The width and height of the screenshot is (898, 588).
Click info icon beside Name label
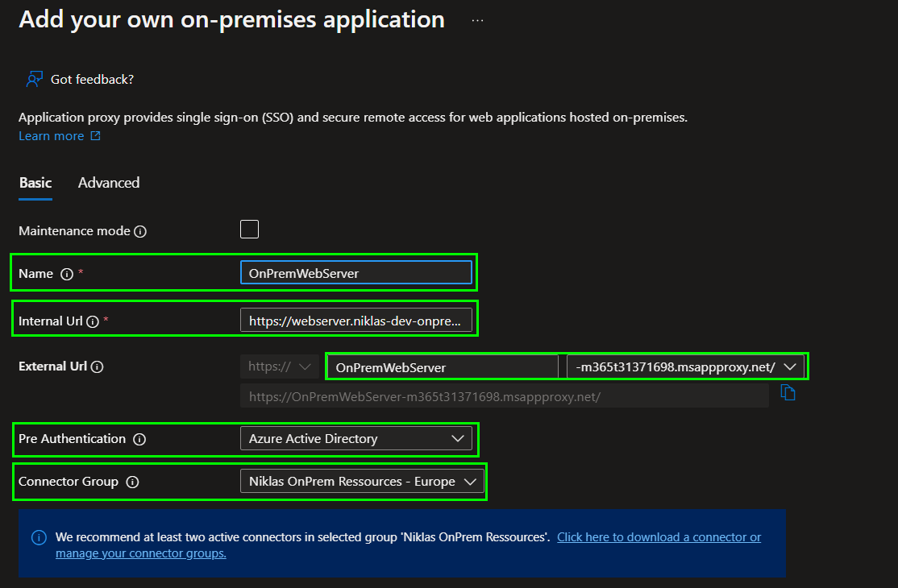point(67,274)
